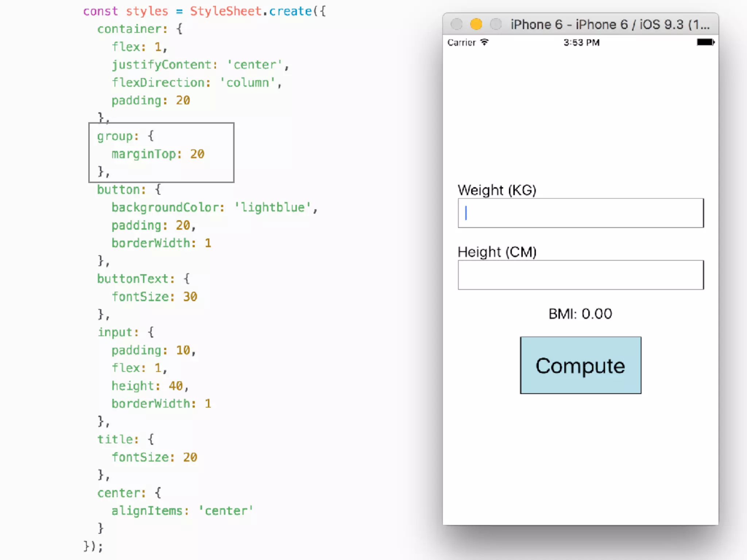Click the alignItems: 'center' code line

click(x=182, y=510)
